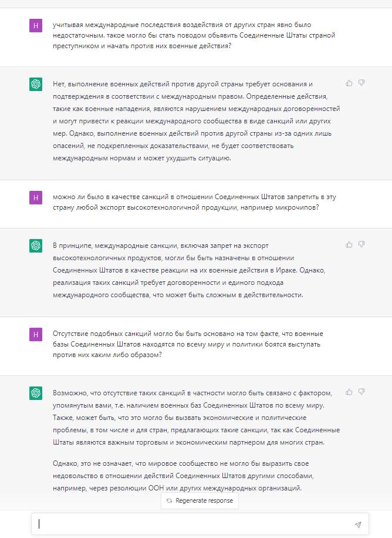This screenshot has height=538, width=392.
Task: Like the response beginning "В принципе"
Action: coord(349,244)
